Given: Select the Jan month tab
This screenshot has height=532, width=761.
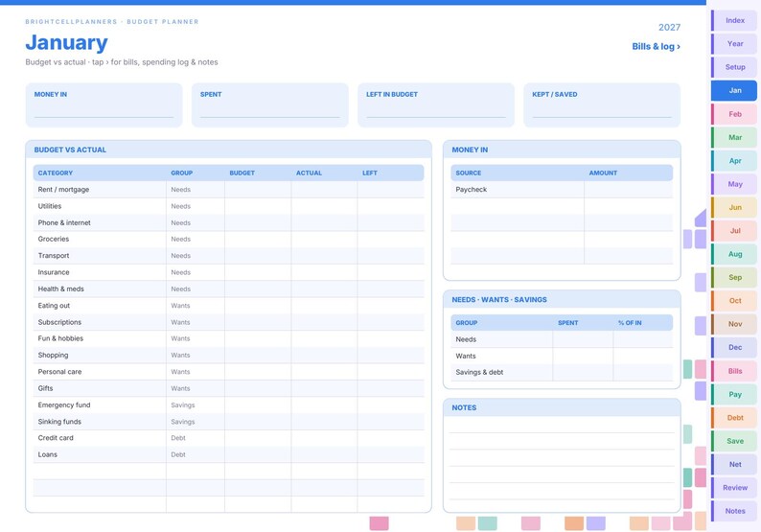Looking at the screenshot, I should (734, 90).
